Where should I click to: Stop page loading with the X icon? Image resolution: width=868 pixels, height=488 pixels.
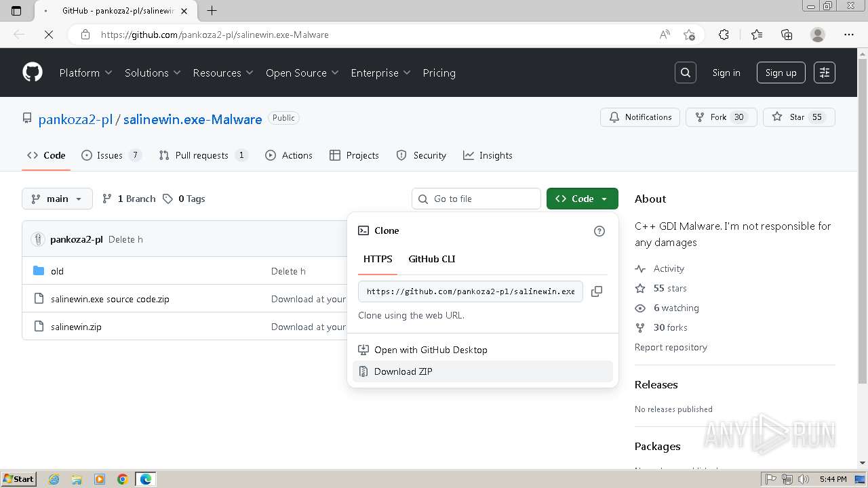(x=49, y=35)
